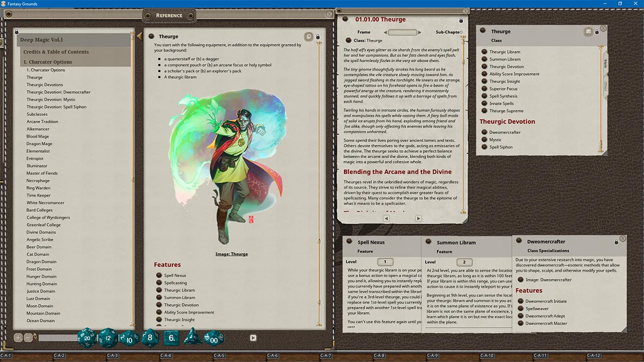Open the "Image: Theurge" link
This screenshot has height=362, width=644.
coord(232,254)
